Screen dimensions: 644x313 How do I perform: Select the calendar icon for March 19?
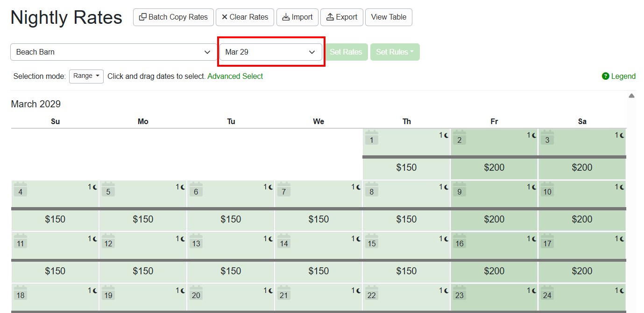[x=108, y=293]
